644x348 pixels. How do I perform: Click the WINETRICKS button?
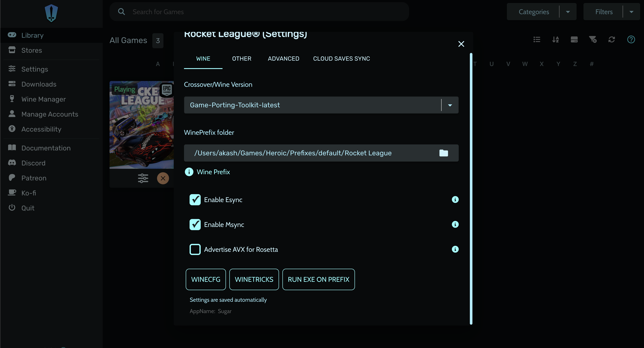(254, 279)
